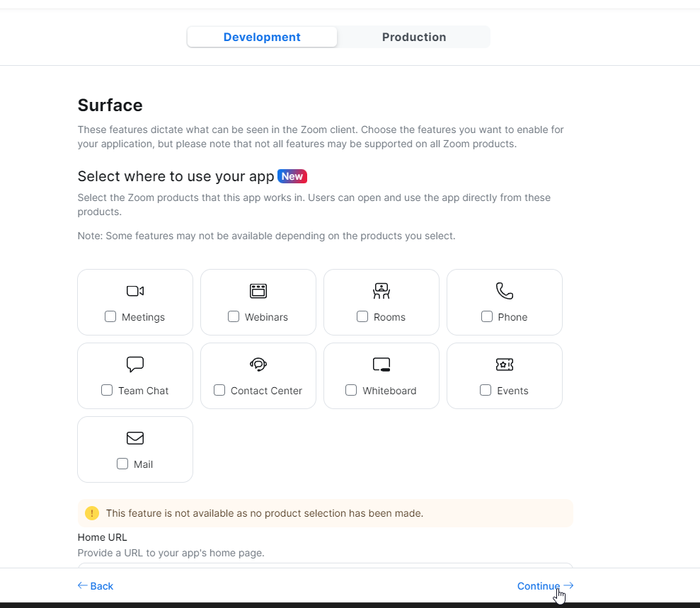Click the Meetings video camera icon
700x608 pixels.
click(135, 291)
